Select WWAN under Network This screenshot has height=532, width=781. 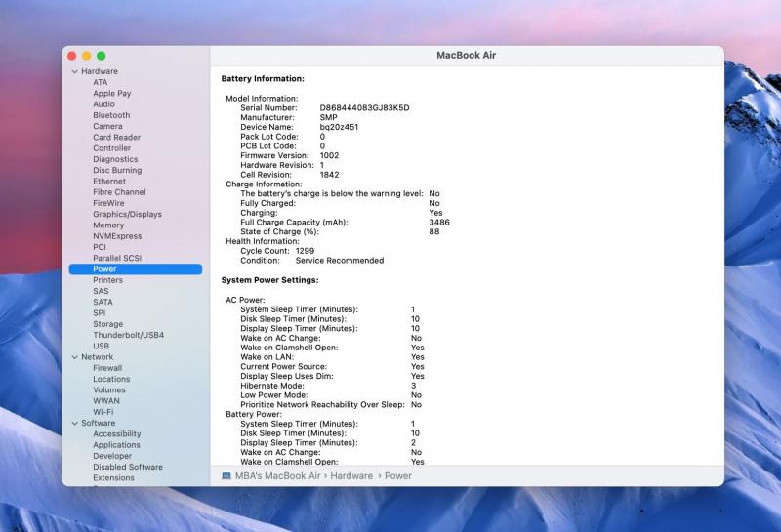tap(106, 401)
